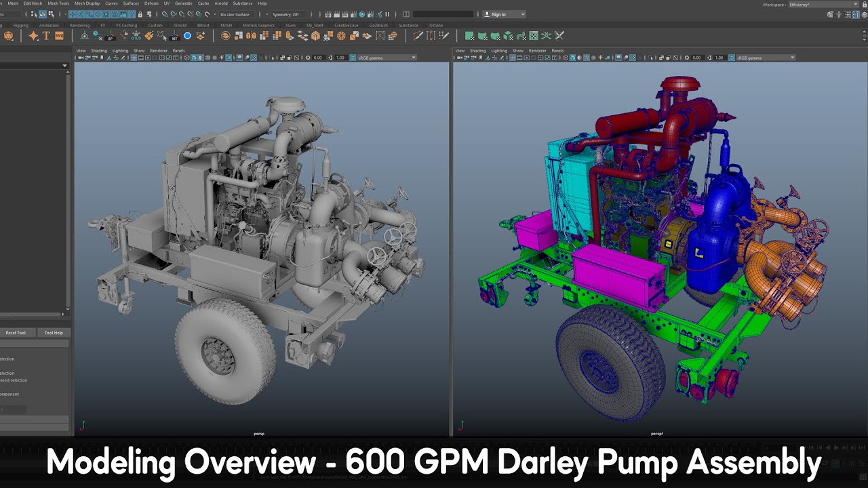Click the lock icon on the status line
This screenshot has height=488, width=868.
(140, 14)
